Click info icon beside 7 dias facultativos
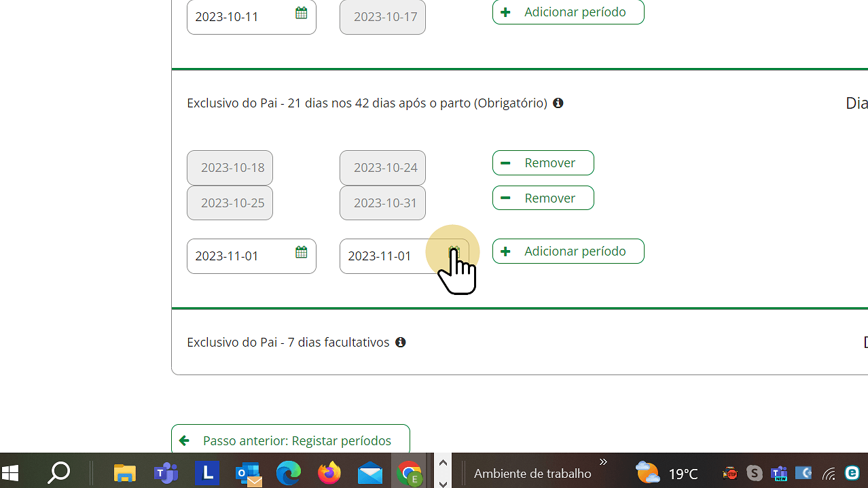This screenshot has height=488, width=868. pos(400,343)
